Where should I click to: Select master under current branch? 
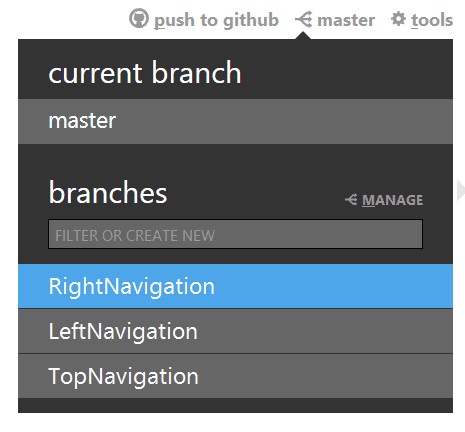235,121
